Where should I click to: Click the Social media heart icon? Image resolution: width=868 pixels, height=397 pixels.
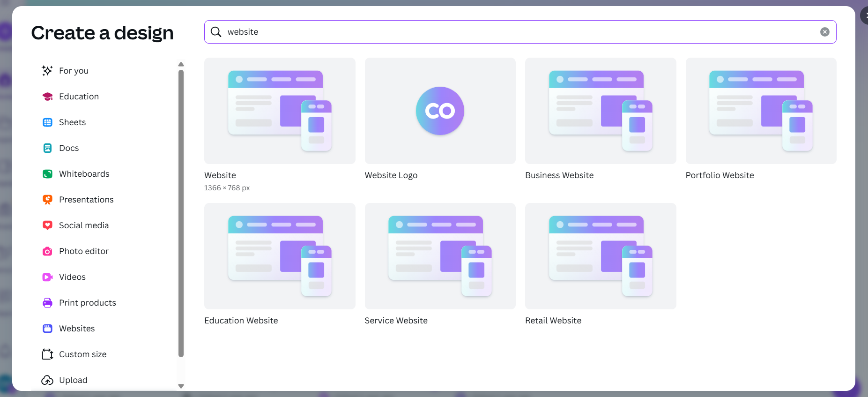(x=47, y=225)
